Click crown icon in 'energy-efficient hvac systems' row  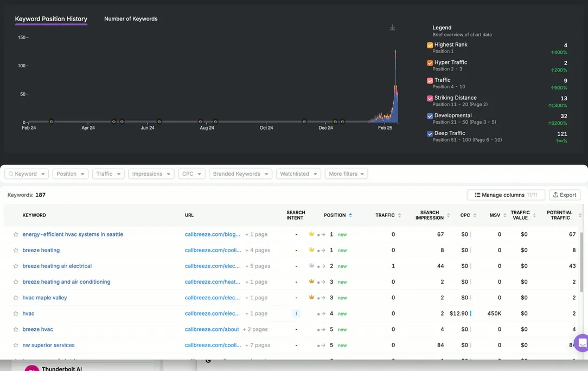coord(311,234)
